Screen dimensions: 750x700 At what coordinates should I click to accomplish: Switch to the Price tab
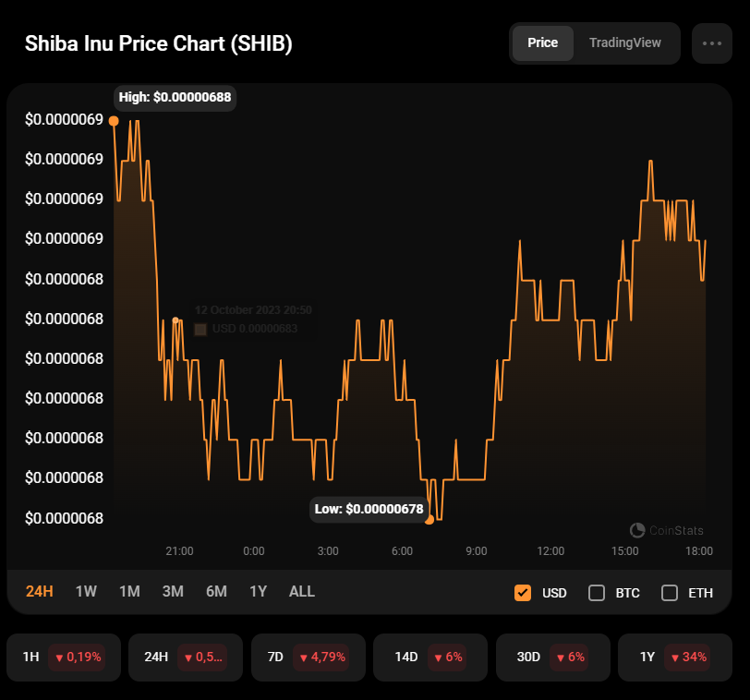[x=543, y=43]
